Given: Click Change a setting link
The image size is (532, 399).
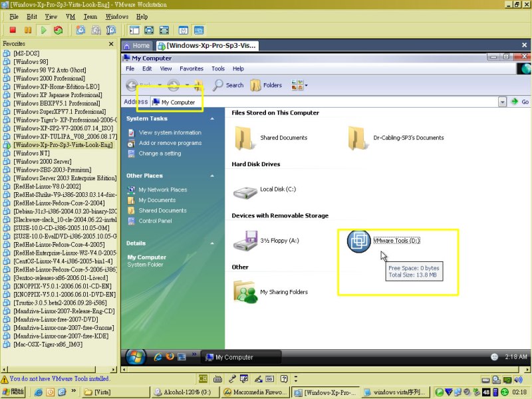Looking at the screenshot, I should 160,154.
